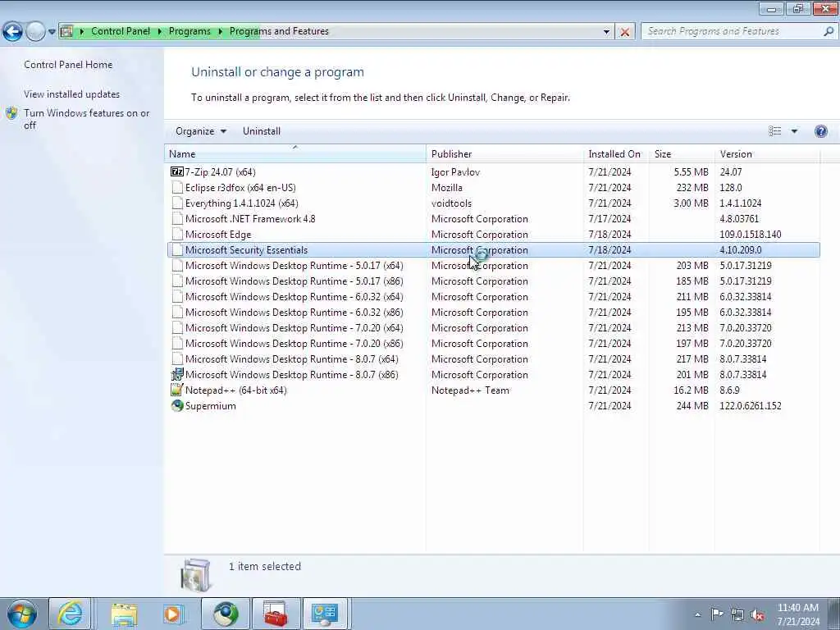Open the Windows Start menu
Screen dimensions: 840x630
22,614
